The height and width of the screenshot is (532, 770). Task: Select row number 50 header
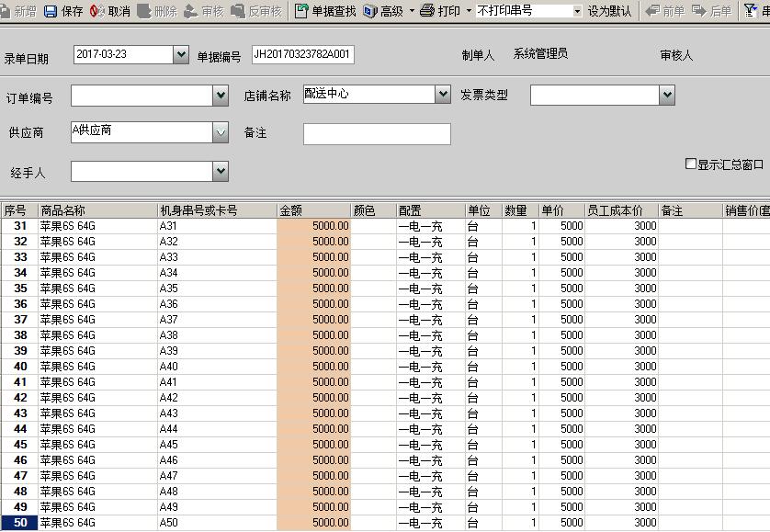tap(19, 523)
